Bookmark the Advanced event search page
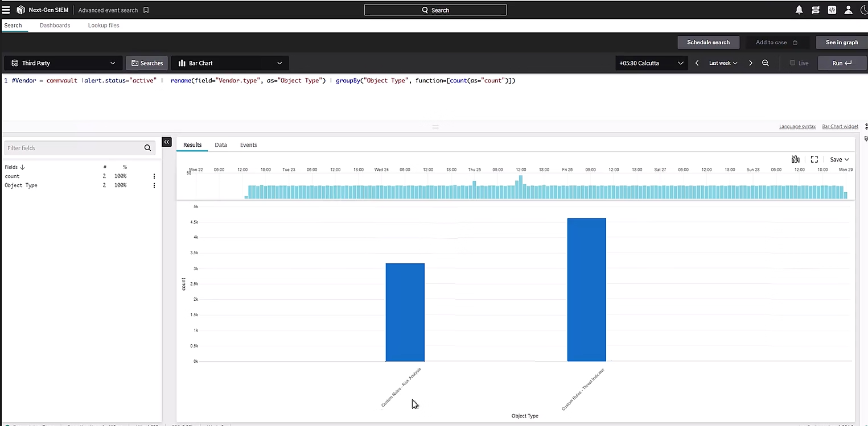 pos(146,10)
